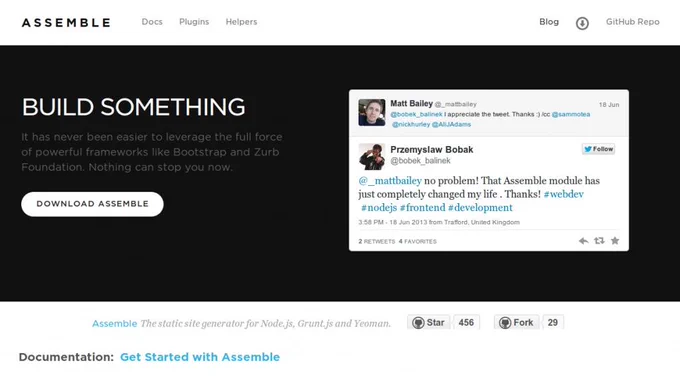
Task: Open the Helpers menu item
Action: point(241,22)
